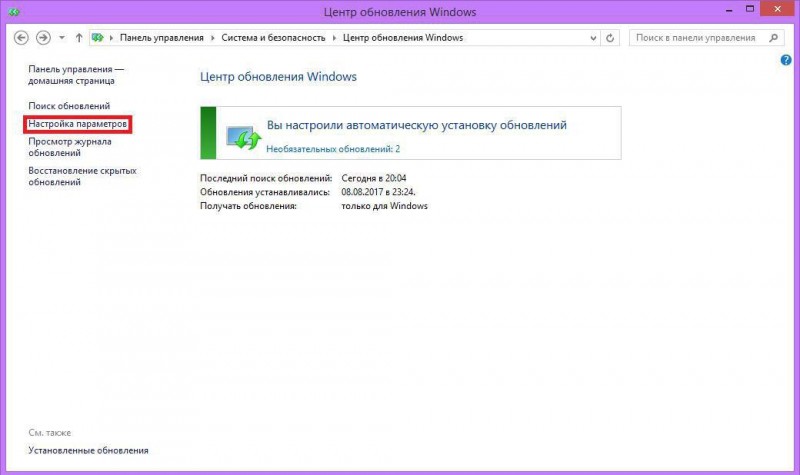Screen dimensions: 800x475
Task: Click the window title bar system icon
Action: 14,11
